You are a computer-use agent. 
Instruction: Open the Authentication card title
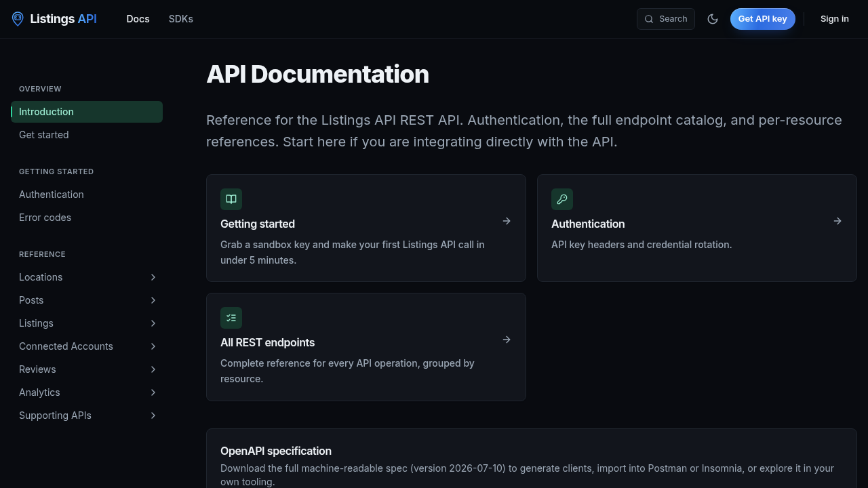click(x=588, y=224)
